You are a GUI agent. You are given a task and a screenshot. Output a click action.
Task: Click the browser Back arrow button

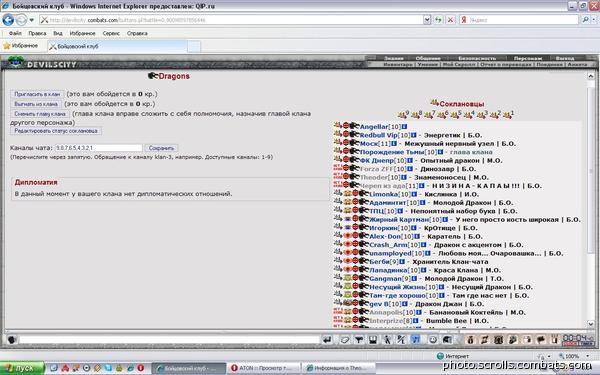tap(8, 20)
